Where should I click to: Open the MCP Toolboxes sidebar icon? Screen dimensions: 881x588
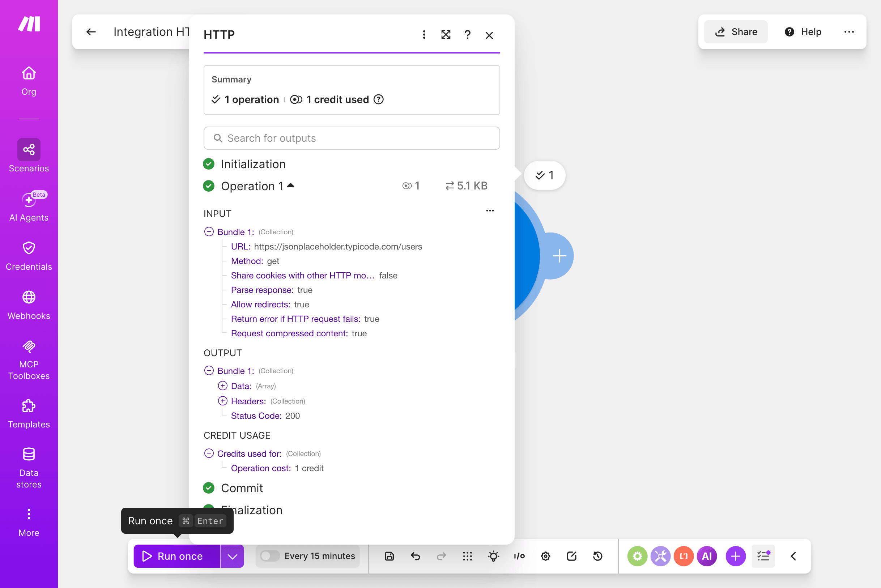[29, 360]
